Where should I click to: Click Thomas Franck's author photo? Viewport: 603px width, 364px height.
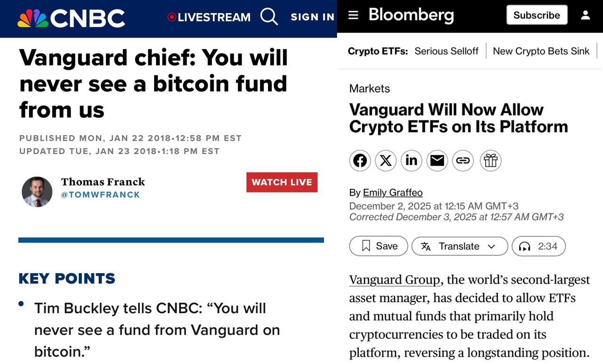pyautogui.click(x=37, y=192)
